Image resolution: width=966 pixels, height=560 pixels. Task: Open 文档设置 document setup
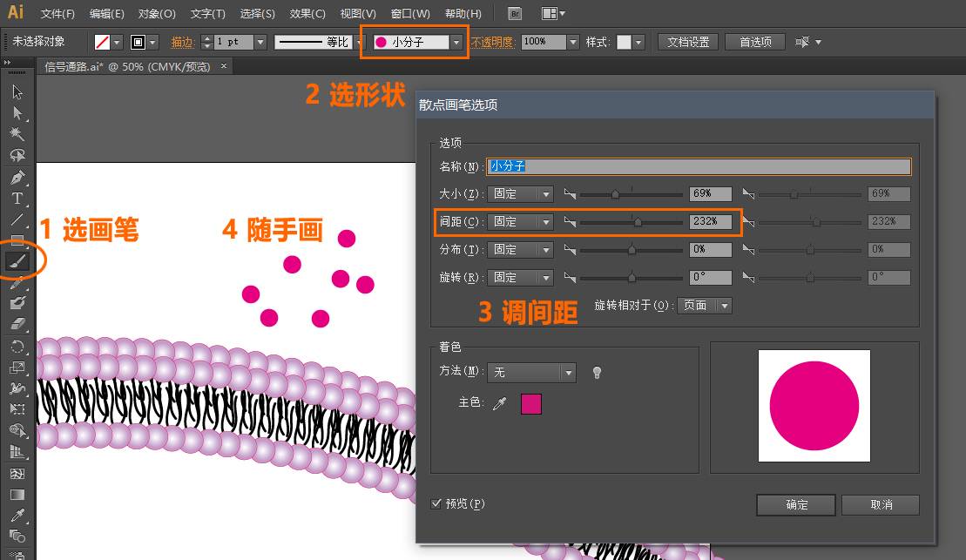[x=688, y=42]
